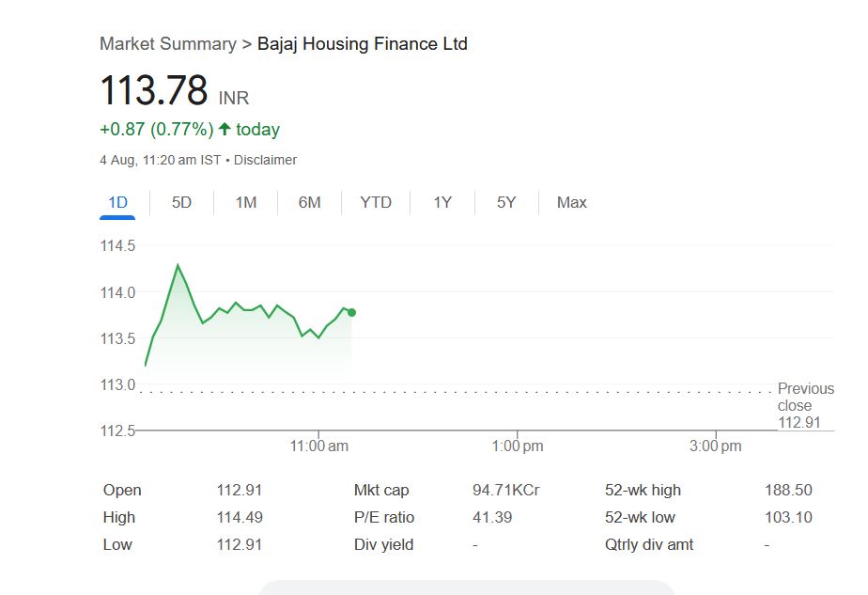Click the green current price dot on chart
This screenshot has height=595, width=868.
coord(351,312)
